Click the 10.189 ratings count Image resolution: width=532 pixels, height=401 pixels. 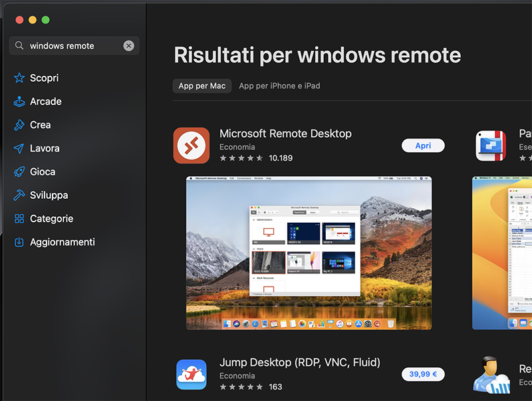tap(281, 158)
